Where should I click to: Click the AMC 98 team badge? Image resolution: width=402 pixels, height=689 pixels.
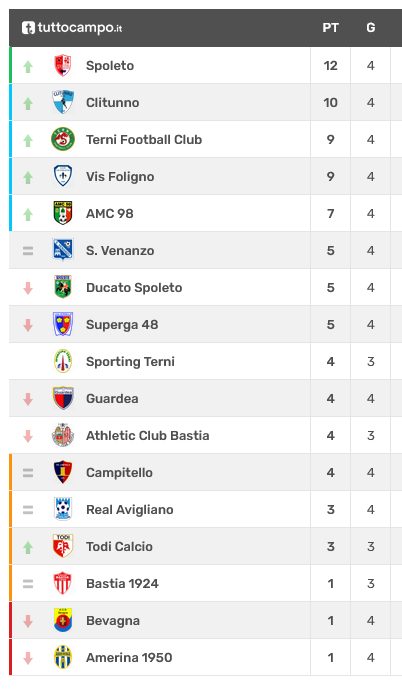pos(63,213)
